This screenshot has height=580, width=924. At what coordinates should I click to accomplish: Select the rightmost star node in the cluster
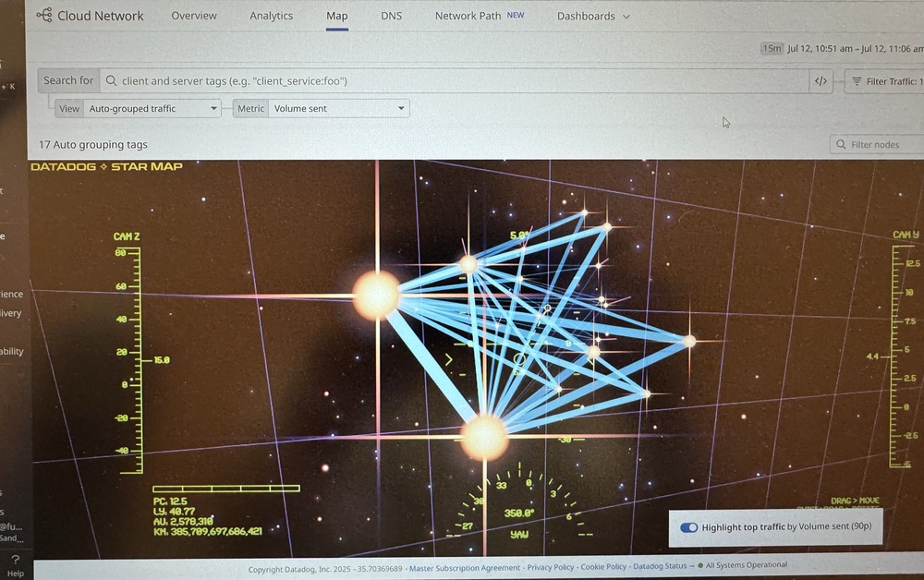point(689,341)
